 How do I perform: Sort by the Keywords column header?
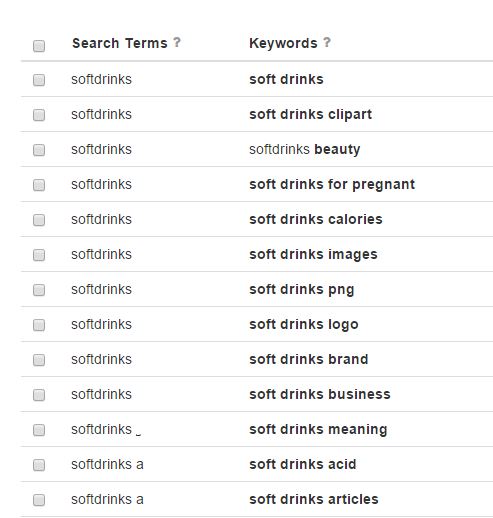[x=283, y=43]
